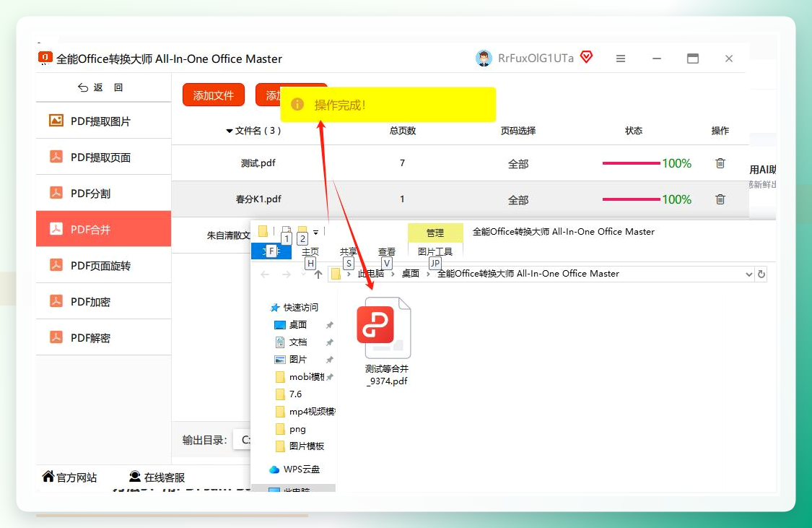Click the Explorer back arrow

pyautogui.click(x=265, y=274)
